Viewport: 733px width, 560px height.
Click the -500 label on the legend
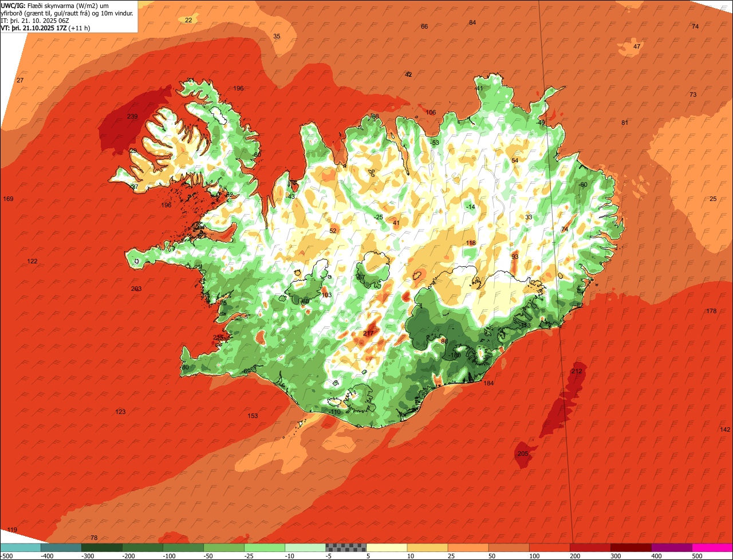[x=7, y=555]
